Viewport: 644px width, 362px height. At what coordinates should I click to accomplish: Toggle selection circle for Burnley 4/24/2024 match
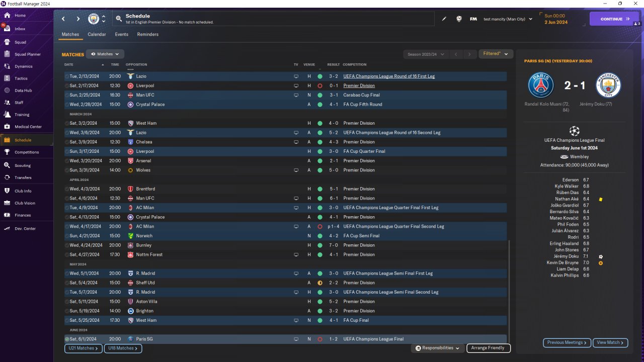point(67,245)
